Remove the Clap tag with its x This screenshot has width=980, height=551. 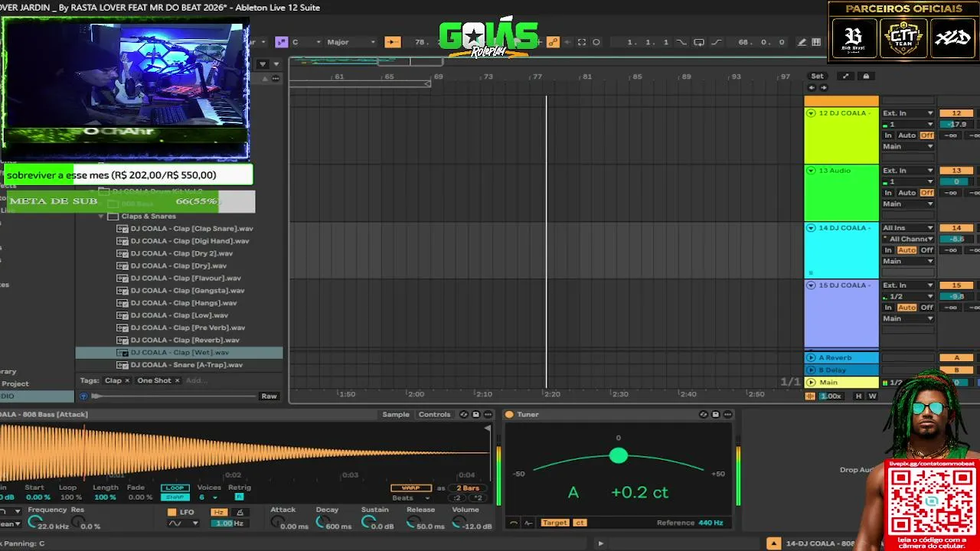(128, 380)
